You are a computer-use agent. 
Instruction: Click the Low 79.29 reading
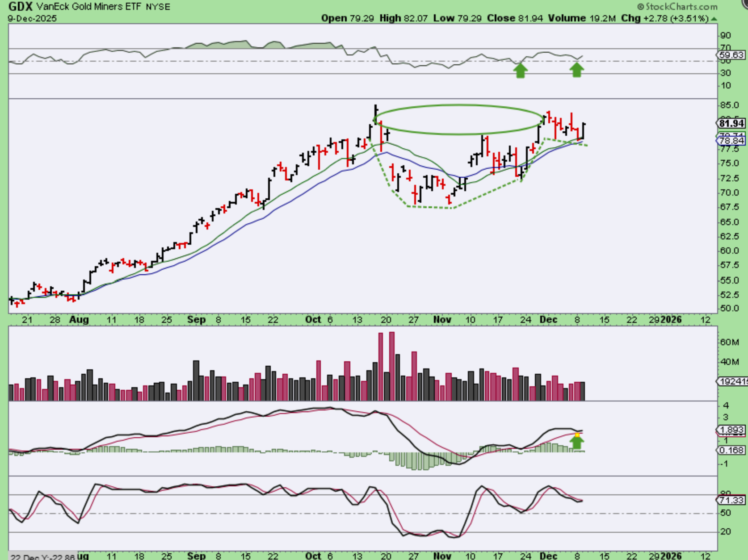point(457,18)
